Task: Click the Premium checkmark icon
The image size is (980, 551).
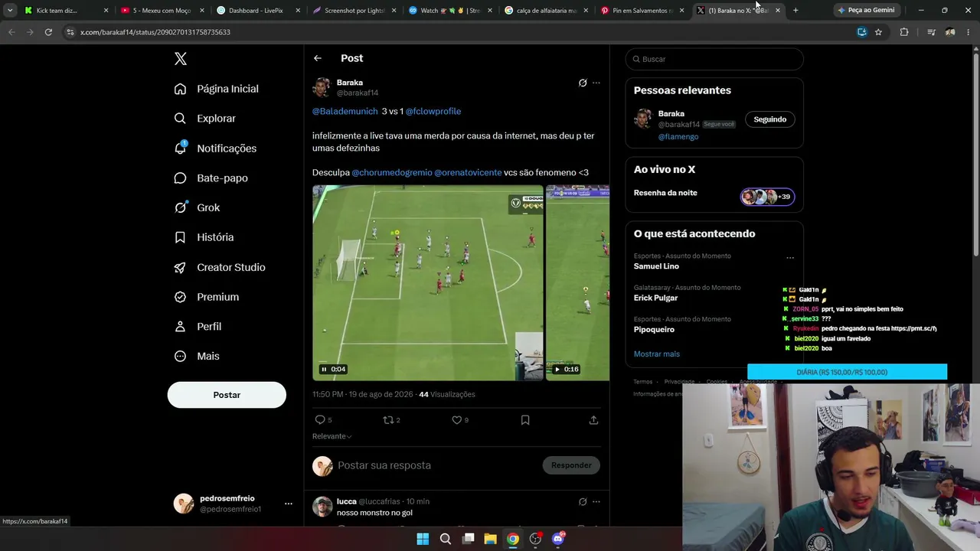Action: coord(180,297)
